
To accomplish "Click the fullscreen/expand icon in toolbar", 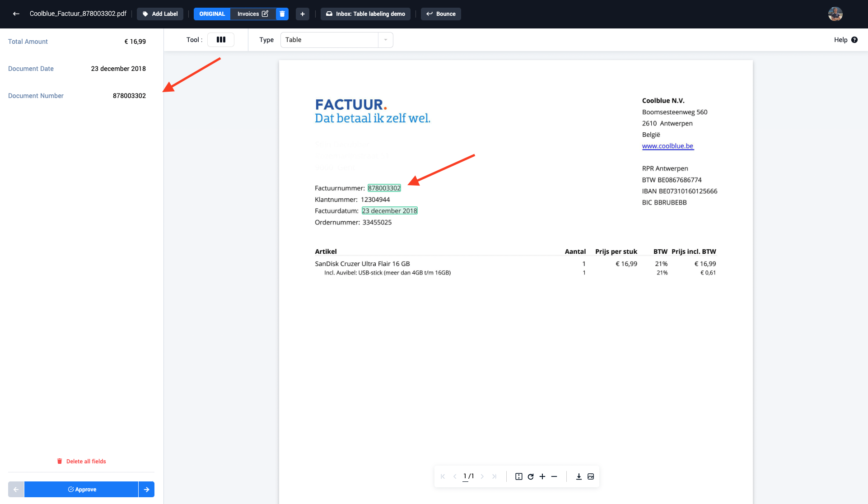I will (518, 476).
